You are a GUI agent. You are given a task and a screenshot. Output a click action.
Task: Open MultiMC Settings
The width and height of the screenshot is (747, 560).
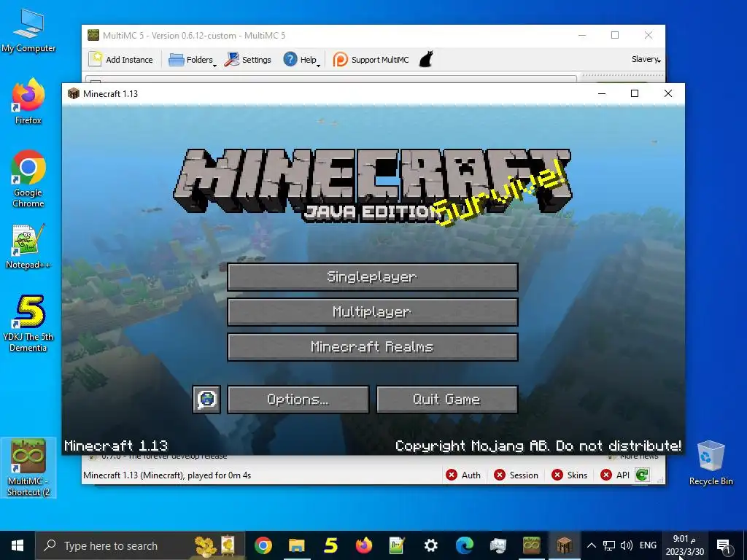(248, 60)
